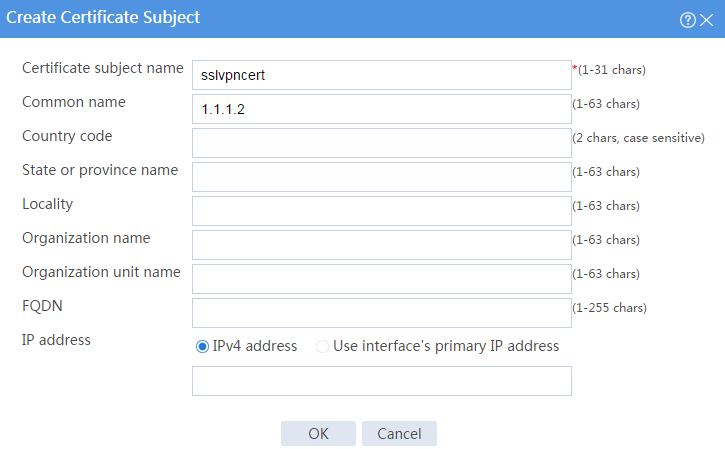Click inside the FQDN text box

pos(381,313)
